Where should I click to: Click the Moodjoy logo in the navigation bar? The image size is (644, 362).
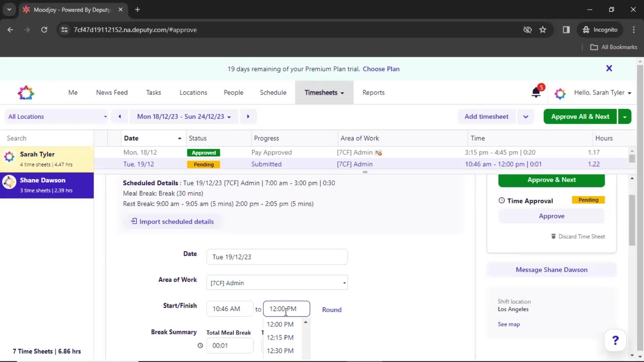click(26, 93)
